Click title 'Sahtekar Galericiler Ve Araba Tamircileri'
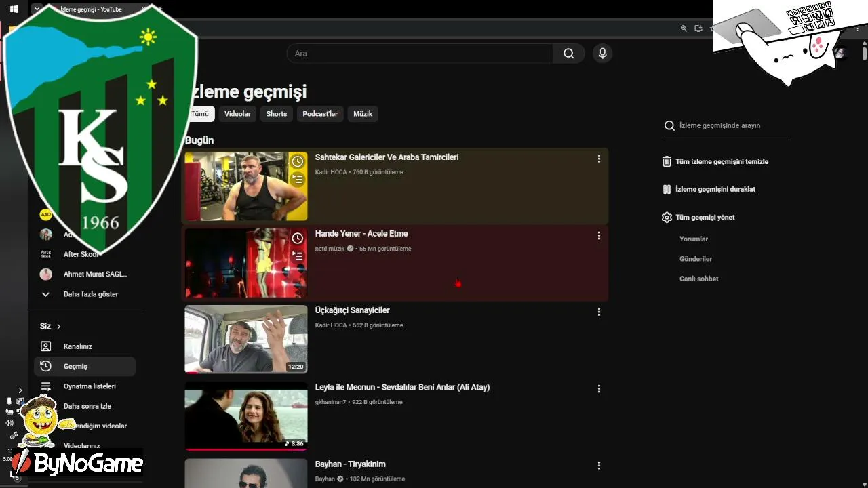 [387, 157]
